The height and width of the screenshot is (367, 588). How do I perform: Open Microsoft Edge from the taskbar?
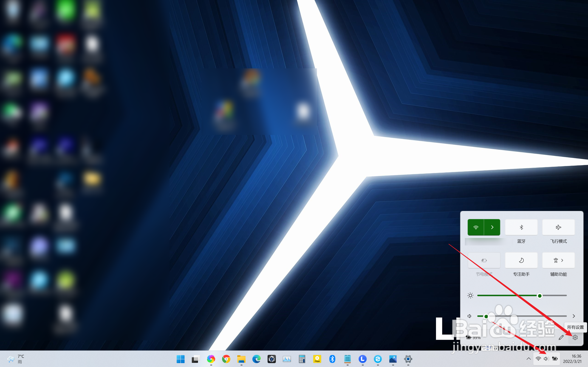[x=256, y=359]
